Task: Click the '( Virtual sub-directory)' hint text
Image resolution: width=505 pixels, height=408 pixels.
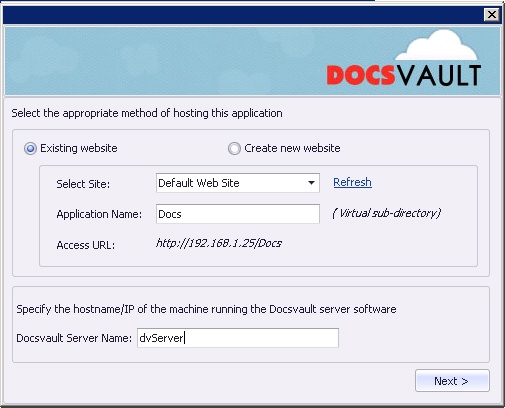Action: click(387, 213)
